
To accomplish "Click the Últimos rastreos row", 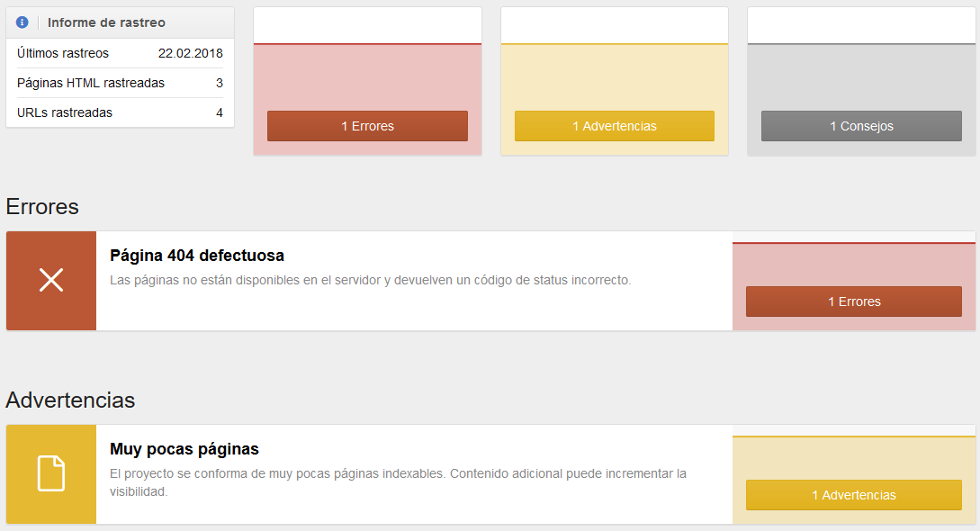I will 120,53.
